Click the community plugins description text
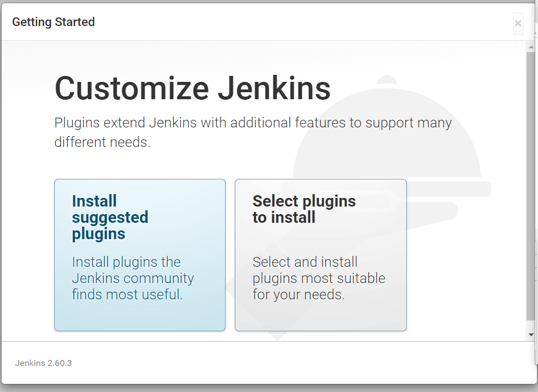 pos(133,278)
